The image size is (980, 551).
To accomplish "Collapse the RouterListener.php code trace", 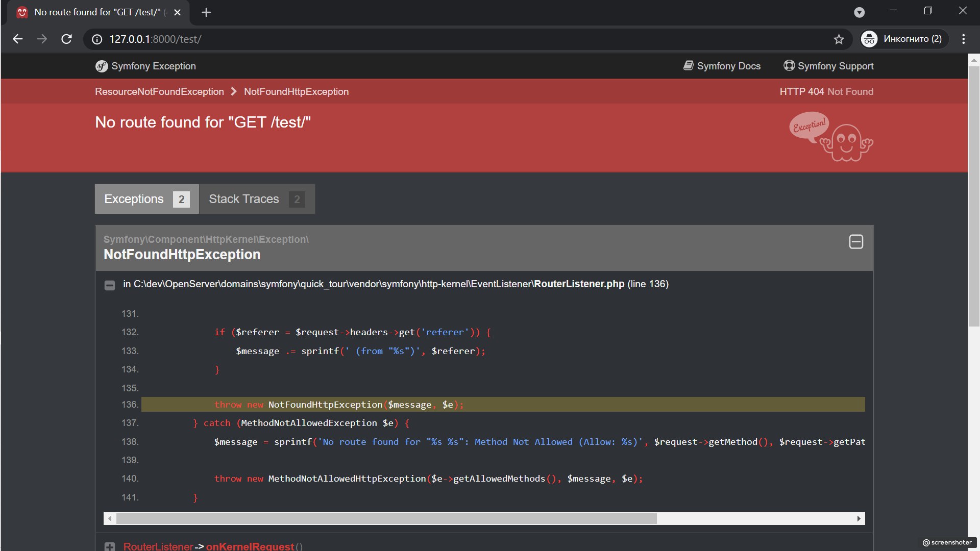I will pos(110,285).
